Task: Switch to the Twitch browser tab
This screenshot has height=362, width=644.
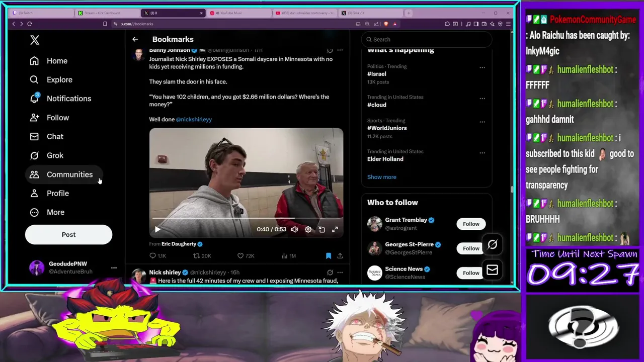Action: (x=41, y=13)
